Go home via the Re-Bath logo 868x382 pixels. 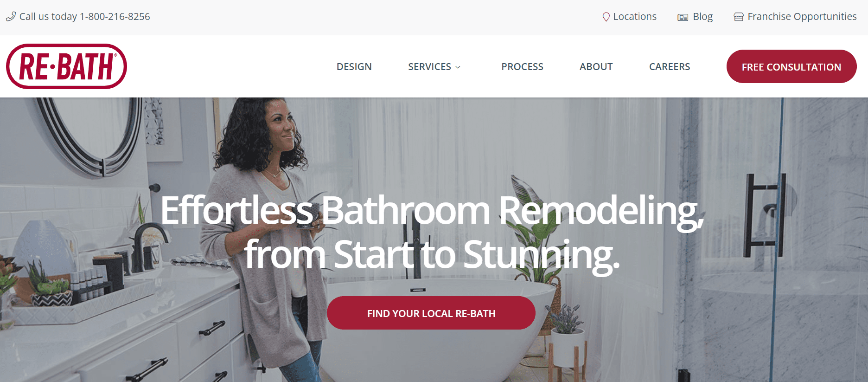click(66, 66)
